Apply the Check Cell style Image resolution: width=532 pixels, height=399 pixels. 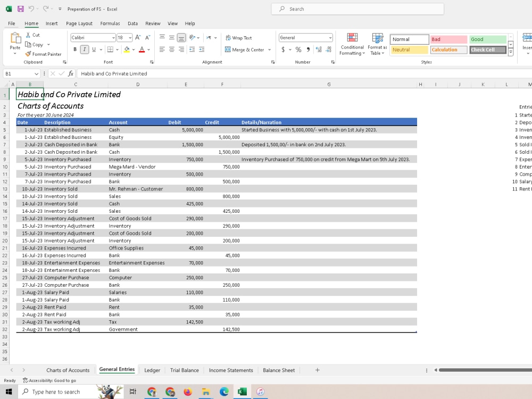[x=488, y=49]
